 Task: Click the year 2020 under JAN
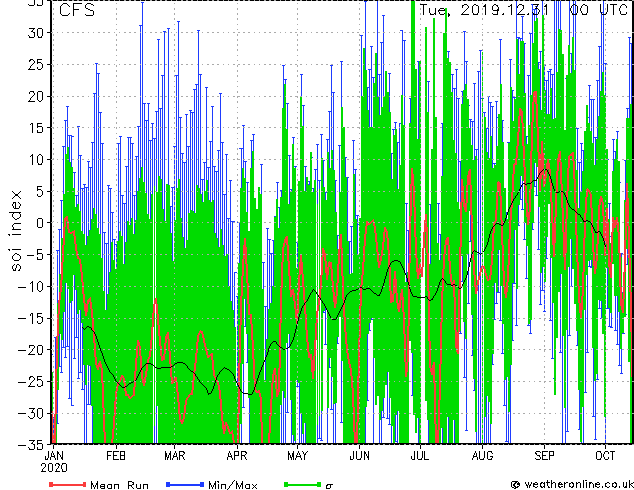(x=54, y=468)
